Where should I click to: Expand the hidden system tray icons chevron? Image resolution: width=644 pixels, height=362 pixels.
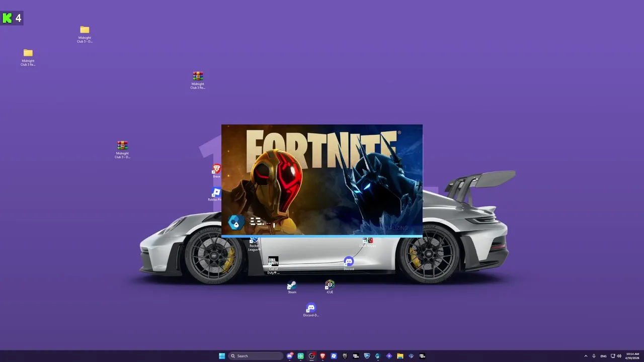[586, 356]
